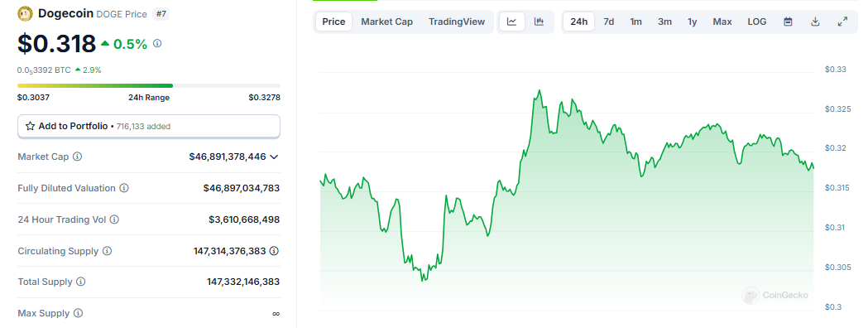Click info icon next to Market Cap

coord(78,157)
